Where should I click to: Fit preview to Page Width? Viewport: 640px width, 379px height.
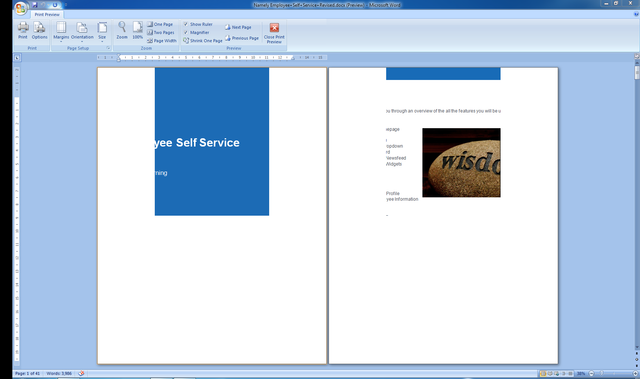pyautogui.click(x=162, y=41)
